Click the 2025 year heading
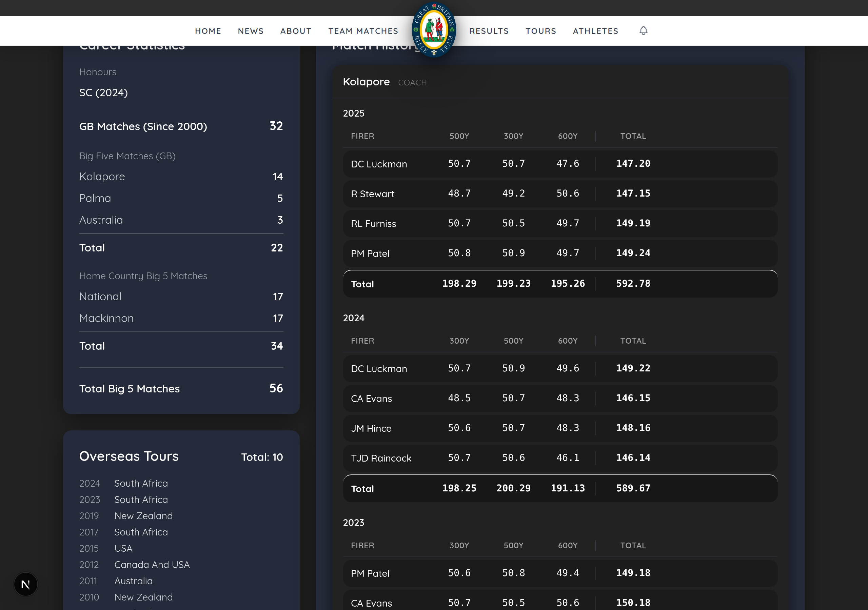Viewport: 868px width, 610px height. (354, 114)
